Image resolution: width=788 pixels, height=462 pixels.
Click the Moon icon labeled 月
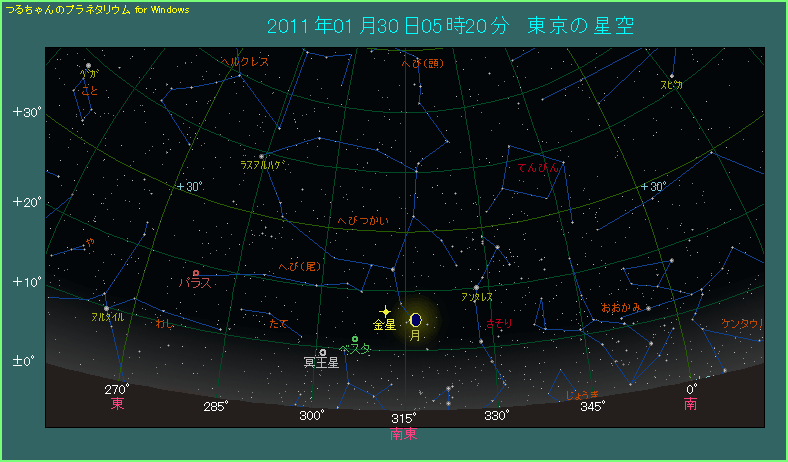click(x=416, y=320)
